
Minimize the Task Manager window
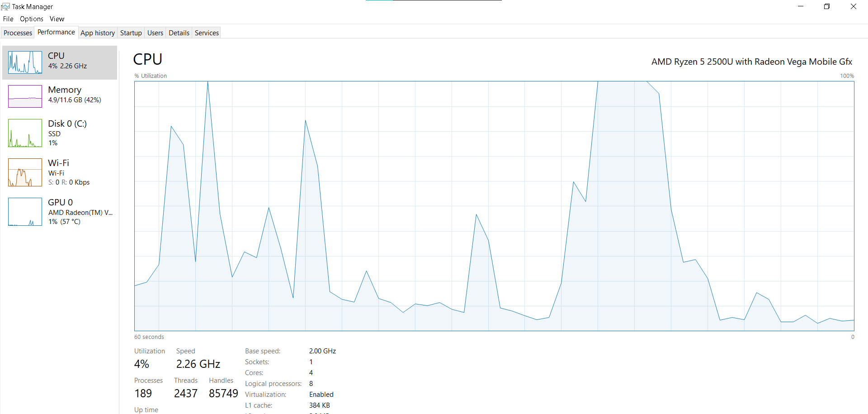point(801,6)
